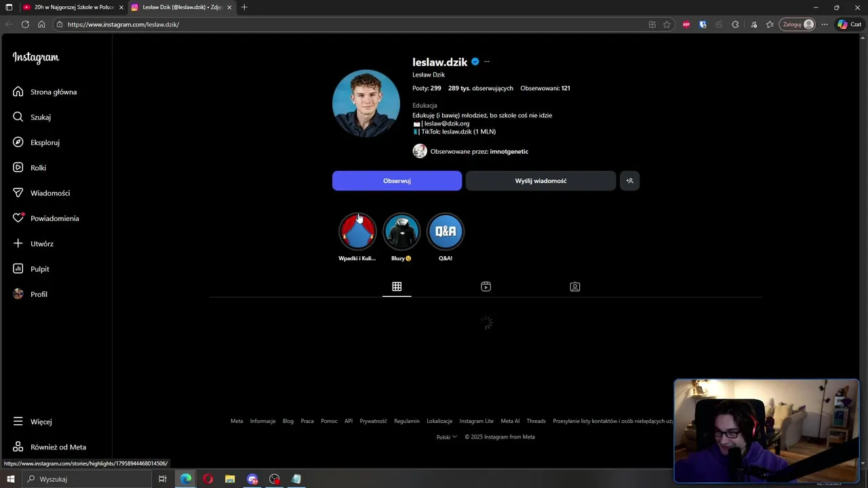View leslaw.dzik profile picture

[x=366, y=104]
